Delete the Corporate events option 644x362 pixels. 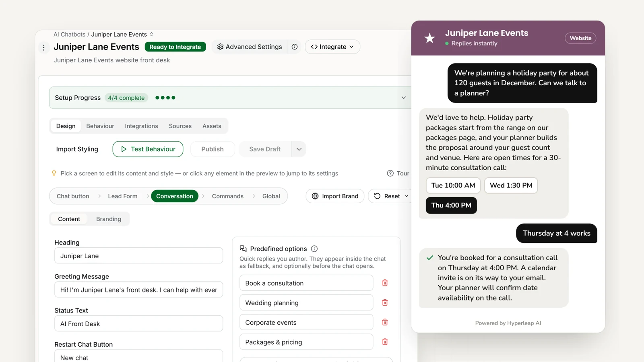[x=385, y=322]
